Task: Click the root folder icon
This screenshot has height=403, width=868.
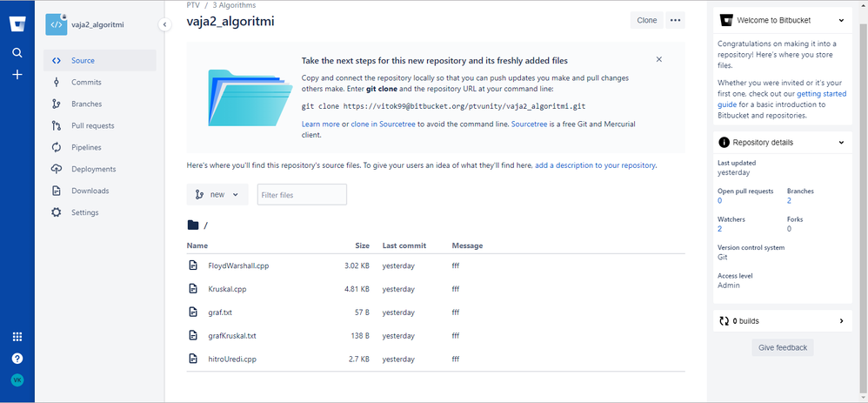Action: pos(192,225)
